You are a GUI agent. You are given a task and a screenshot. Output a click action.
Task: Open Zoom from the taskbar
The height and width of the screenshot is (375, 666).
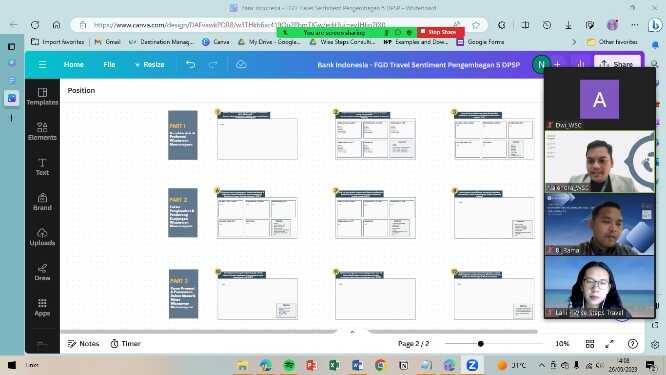coord(472,365)
